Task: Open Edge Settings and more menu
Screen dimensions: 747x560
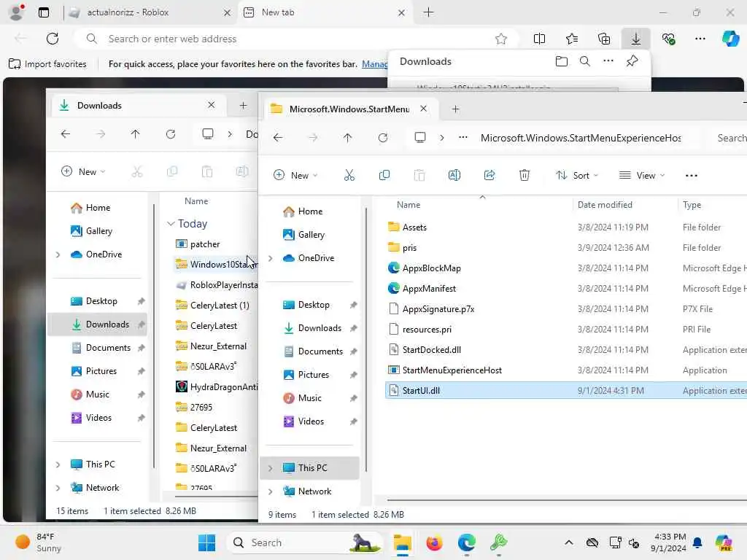Action: 700,39
